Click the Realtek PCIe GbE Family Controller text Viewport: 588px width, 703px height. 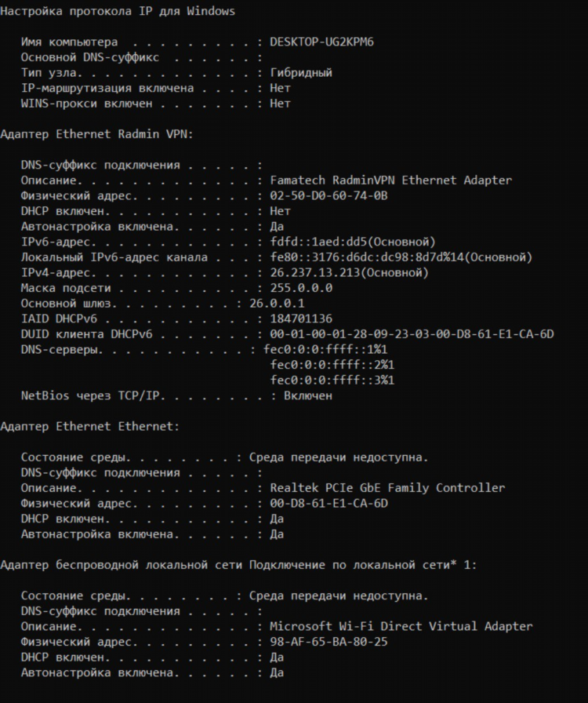(387, 488)
